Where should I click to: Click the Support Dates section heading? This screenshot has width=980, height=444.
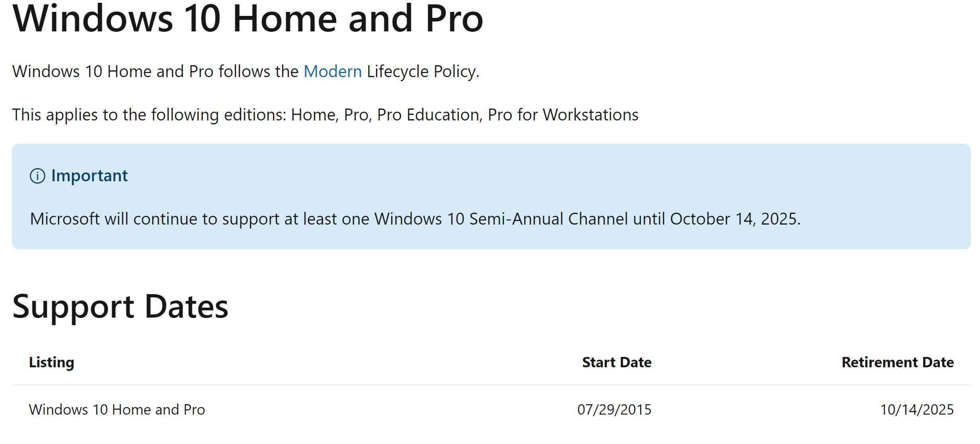pyautogui.click(x=121, y=307)
